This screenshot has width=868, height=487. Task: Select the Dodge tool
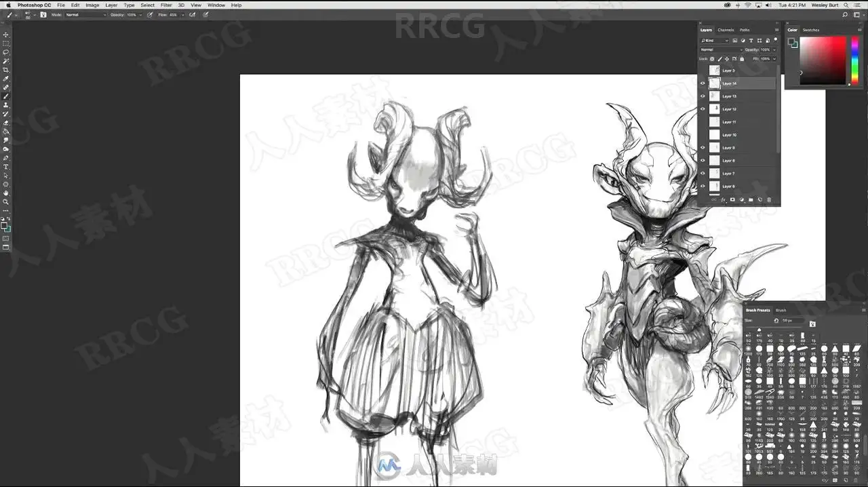click(6, 149)
